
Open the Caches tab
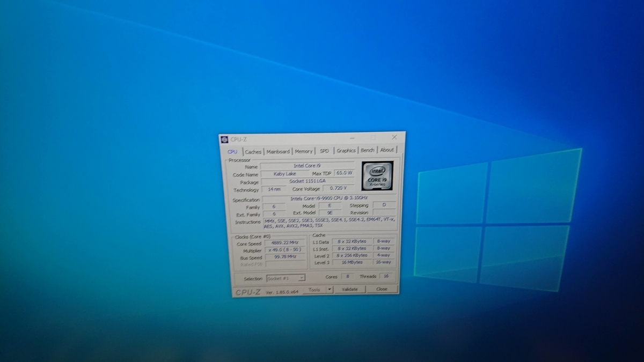coord(253,152)
